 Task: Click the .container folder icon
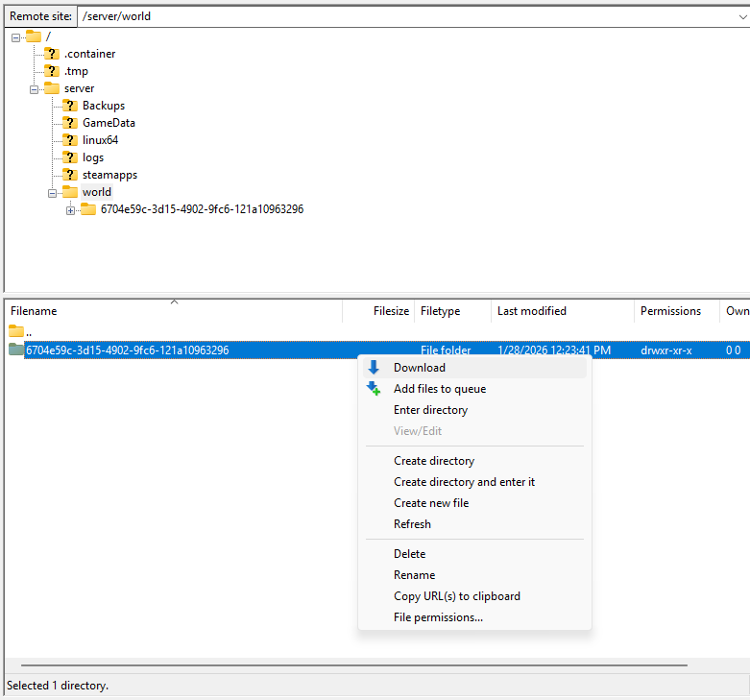tap(52, 54)
